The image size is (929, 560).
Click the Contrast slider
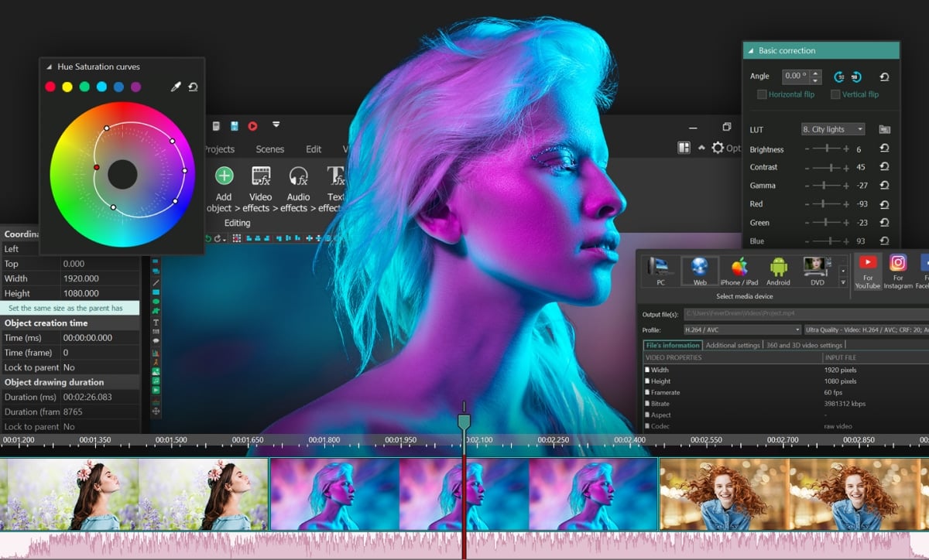(827, 167)
